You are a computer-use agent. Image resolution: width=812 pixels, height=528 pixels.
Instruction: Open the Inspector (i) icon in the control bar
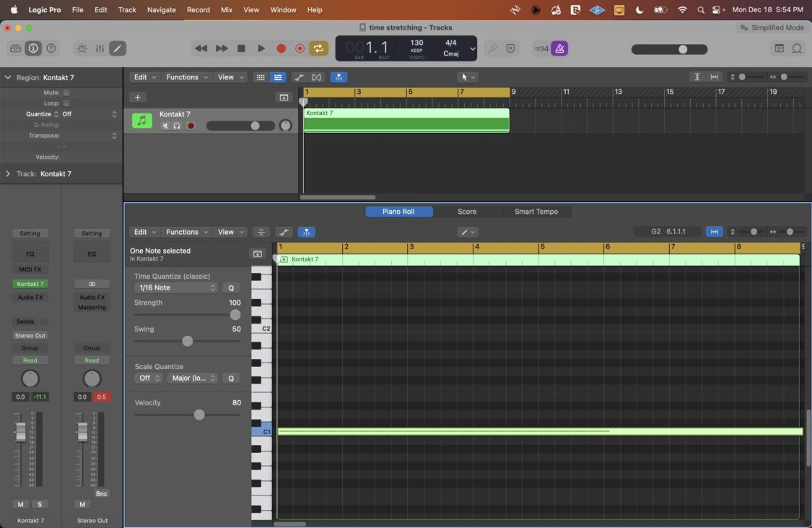coord(32,48)
